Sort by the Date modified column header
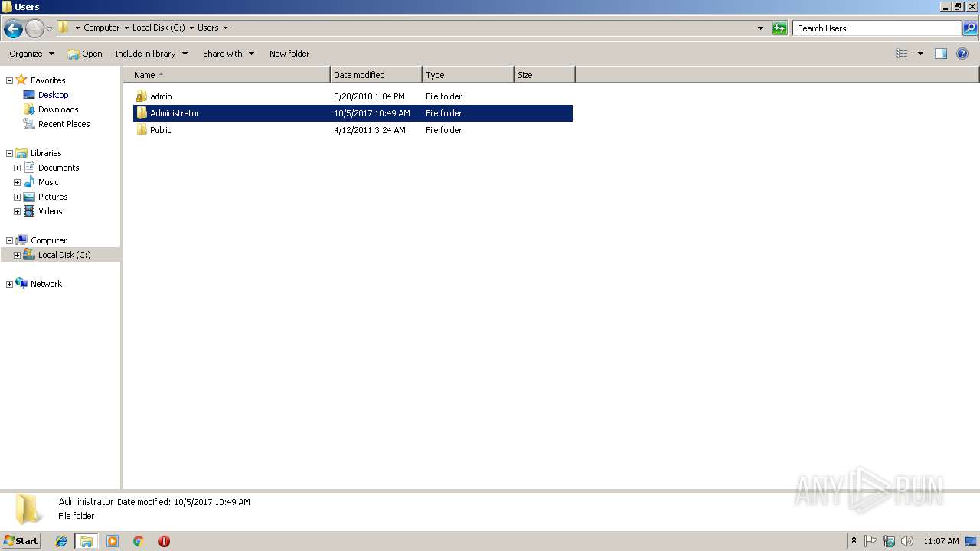This screenshot has width=980, height=551. (376, 75)
